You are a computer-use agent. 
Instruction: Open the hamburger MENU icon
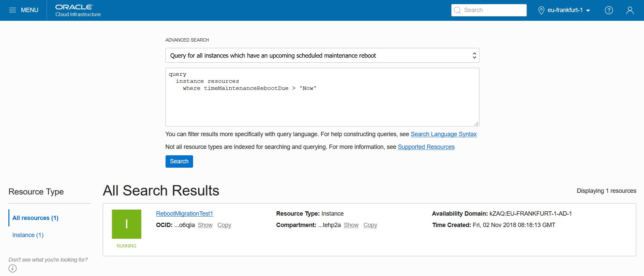pyautogui.click(x=12, y=10)
